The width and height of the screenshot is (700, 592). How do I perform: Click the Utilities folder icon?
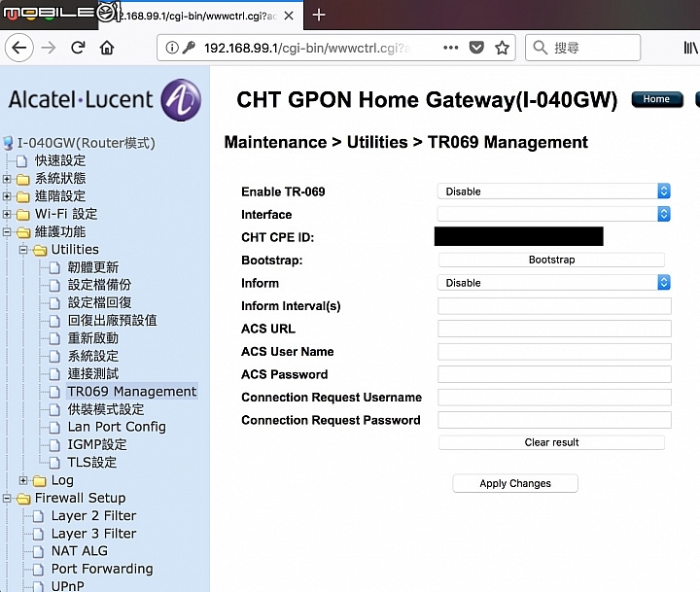tap(40, 250)
